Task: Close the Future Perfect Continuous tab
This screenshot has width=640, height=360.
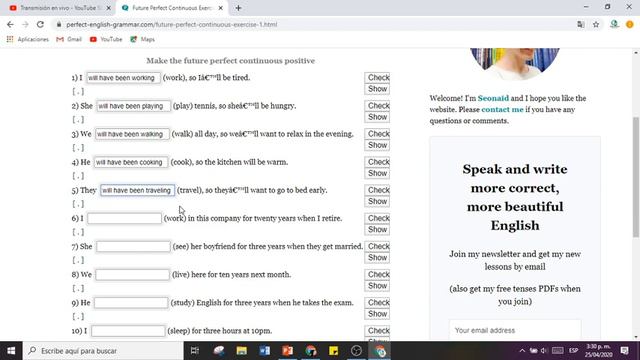Action: point(220,8)
